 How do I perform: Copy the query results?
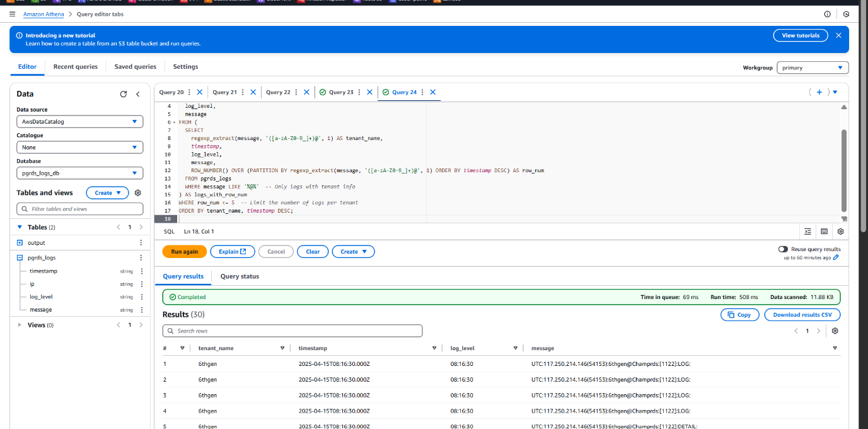pyautogui.click(x=739, y=315)
